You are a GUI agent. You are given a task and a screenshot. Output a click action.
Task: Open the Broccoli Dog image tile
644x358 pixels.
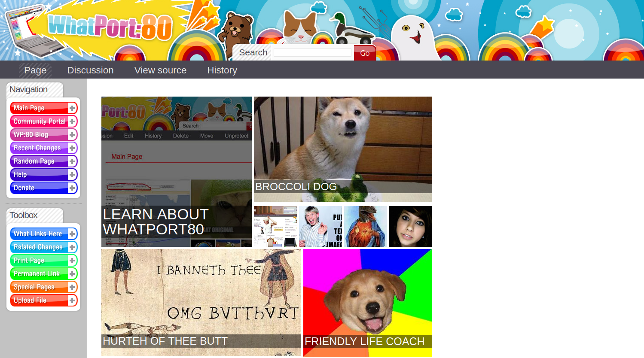(x=343, y=149)
